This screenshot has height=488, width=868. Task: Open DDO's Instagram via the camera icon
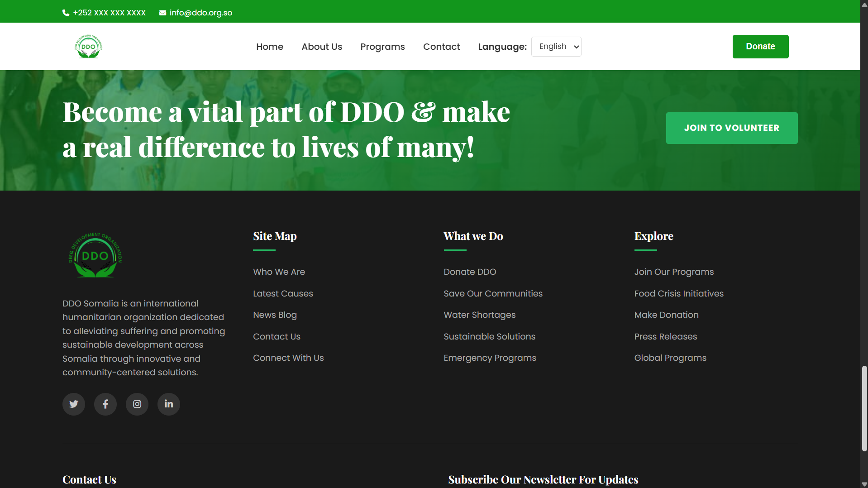tap(137, 404)
